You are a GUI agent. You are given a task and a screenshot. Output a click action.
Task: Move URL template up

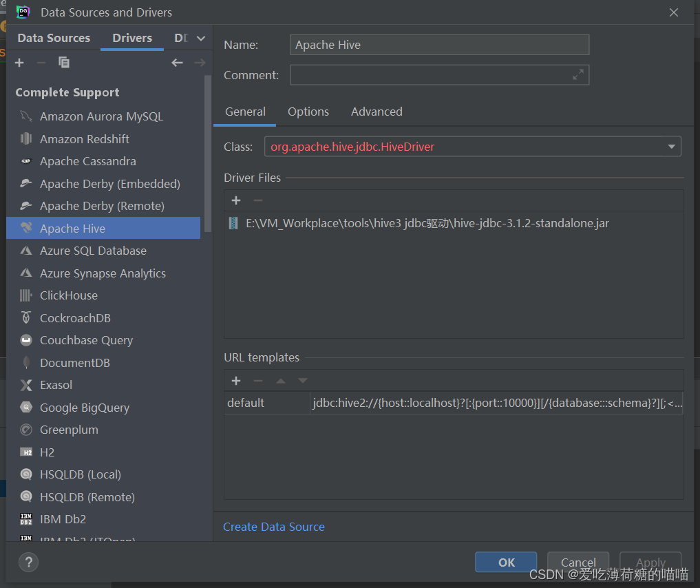[x=280, y=381]
